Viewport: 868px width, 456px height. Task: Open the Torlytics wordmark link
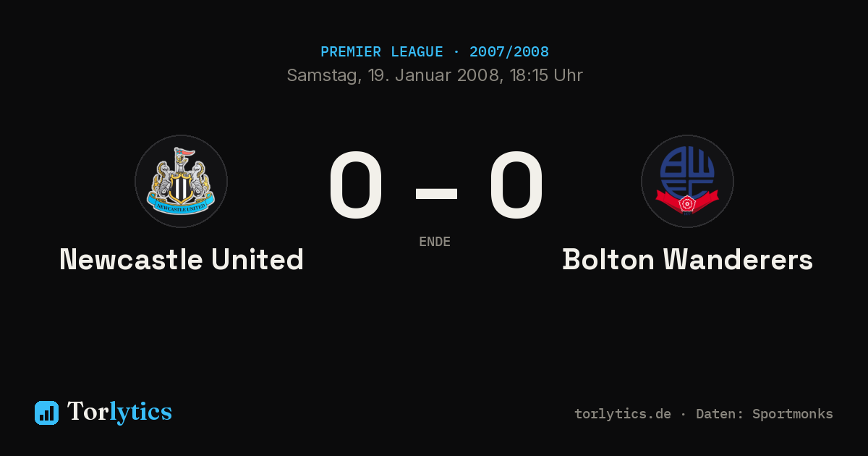point(119,412)
